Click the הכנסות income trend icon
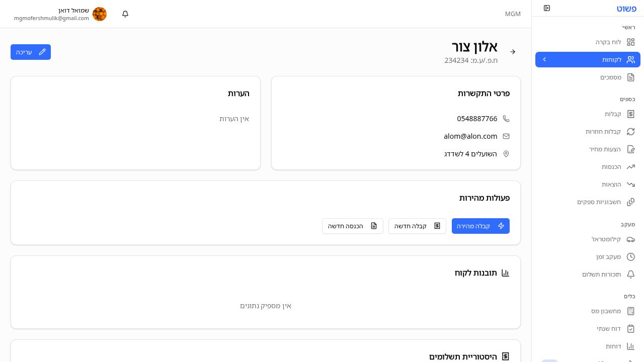The width and height of the screenshot is (644, 362). point(631,166)
